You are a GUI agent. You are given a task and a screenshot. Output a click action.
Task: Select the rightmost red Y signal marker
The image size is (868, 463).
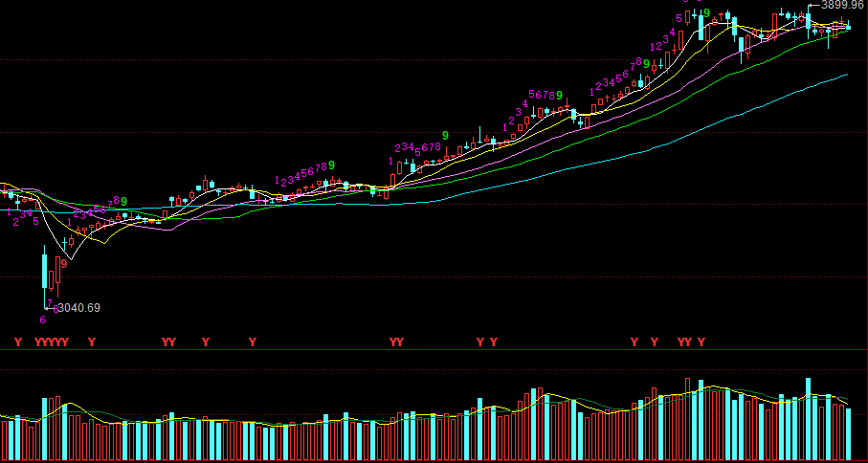(701, 342)
